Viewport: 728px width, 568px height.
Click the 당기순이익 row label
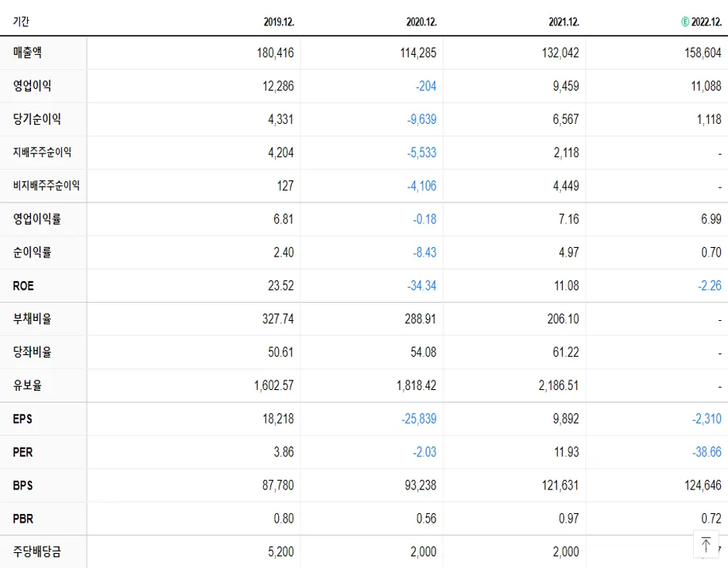click(x=37, y=119)
